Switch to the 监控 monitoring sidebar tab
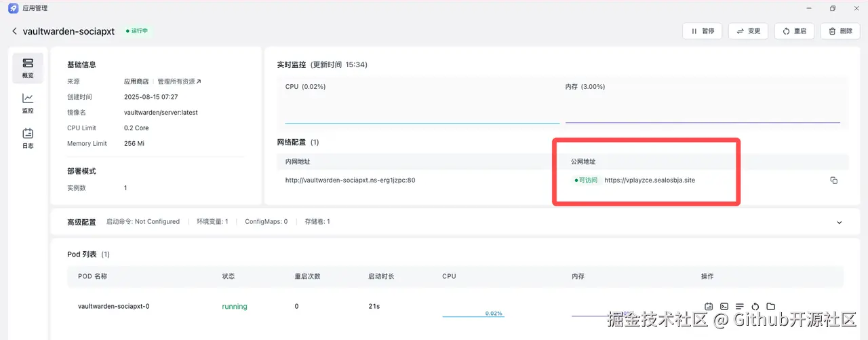 coord(28,103)
